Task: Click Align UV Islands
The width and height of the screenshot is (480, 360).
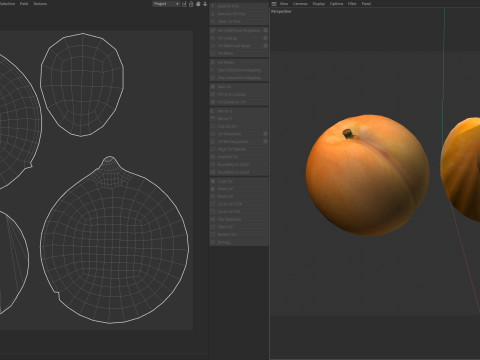Action: click(239, 149)
